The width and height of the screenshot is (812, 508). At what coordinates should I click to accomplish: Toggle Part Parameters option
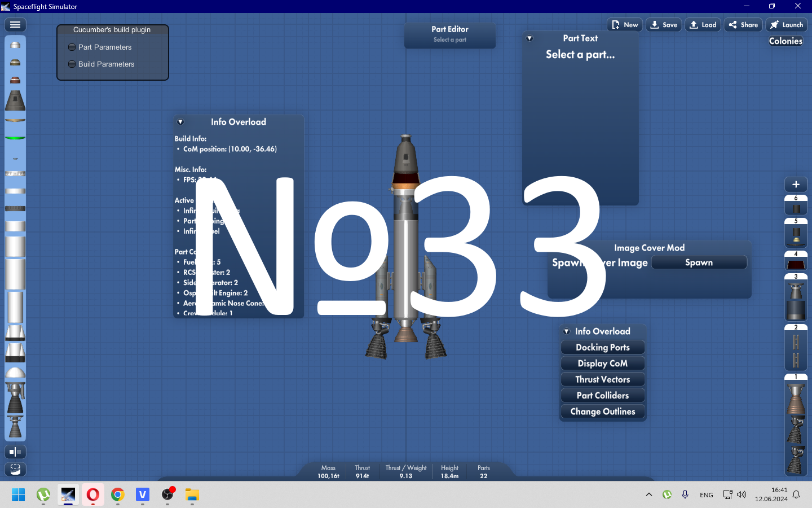(x=100, y=47)
